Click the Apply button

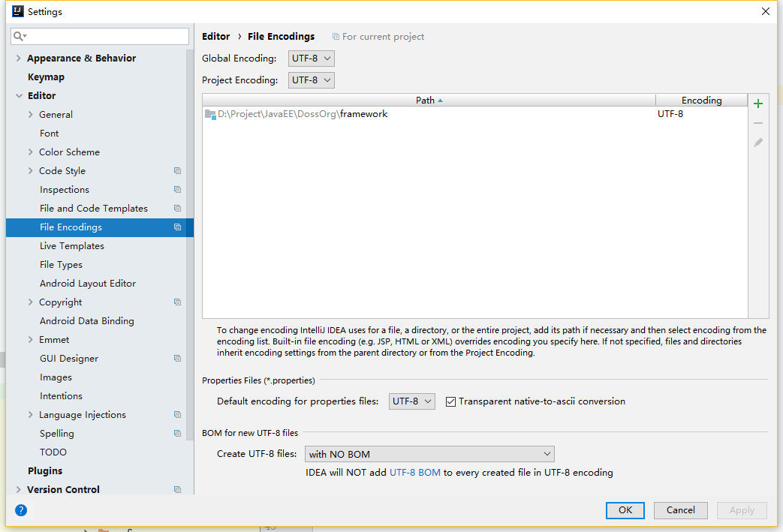tap(742, 510)
